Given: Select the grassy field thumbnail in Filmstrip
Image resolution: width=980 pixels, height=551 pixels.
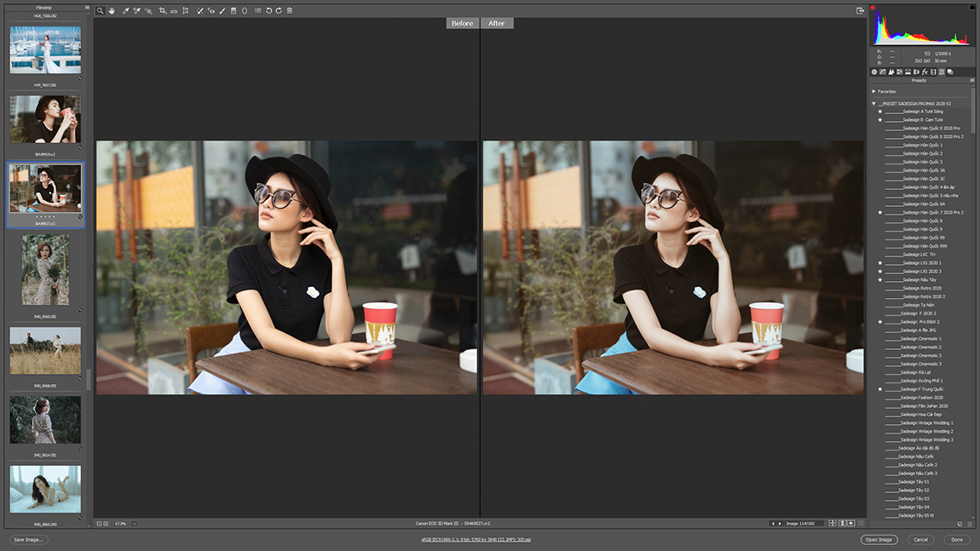Looking at the screenshot, I should point(45,351).
